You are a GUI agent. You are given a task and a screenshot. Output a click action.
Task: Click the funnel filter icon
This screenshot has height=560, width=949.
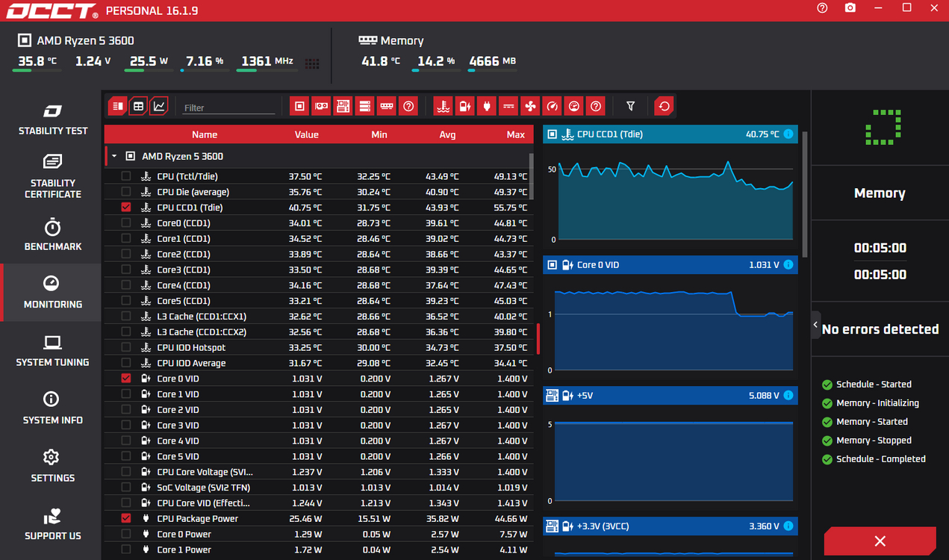coord(630,107)
